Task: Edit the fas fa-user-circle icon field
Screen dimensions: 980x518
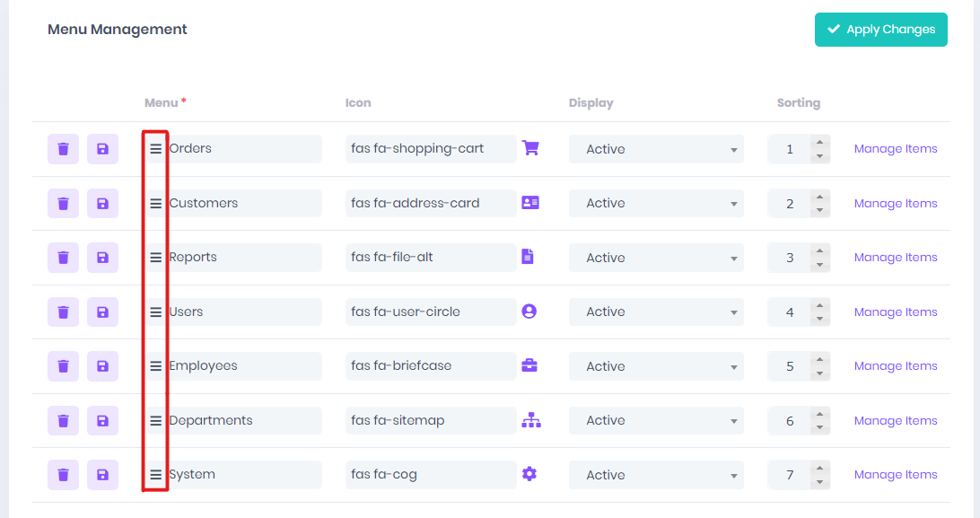Action: (431, 312)
